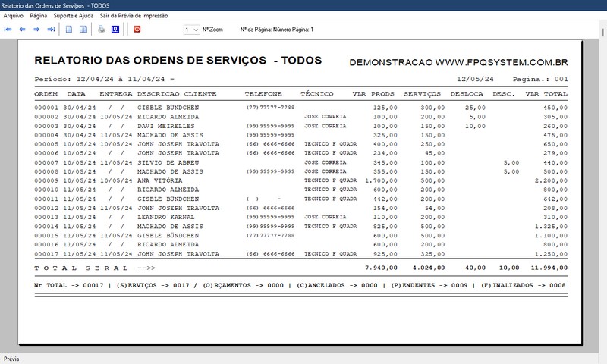The image size is (607, 364).
Task: Click the next page arrow
Action: pos(36,30)
